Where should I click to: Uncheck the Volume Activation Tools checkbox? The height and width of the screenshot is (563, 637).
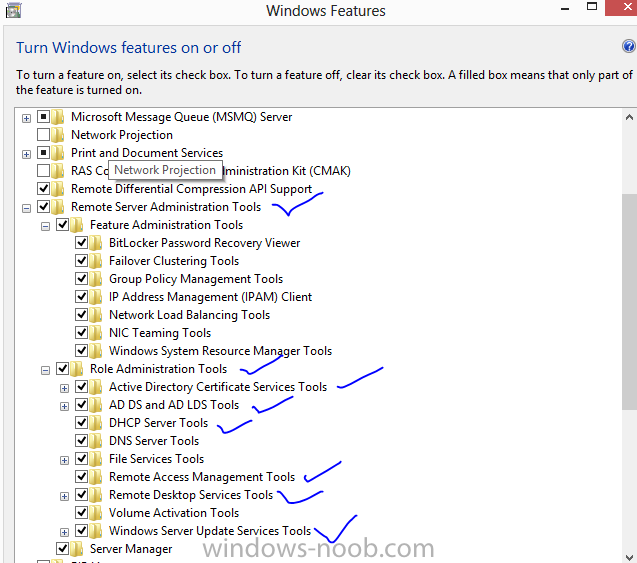click(x=82, y=512)
